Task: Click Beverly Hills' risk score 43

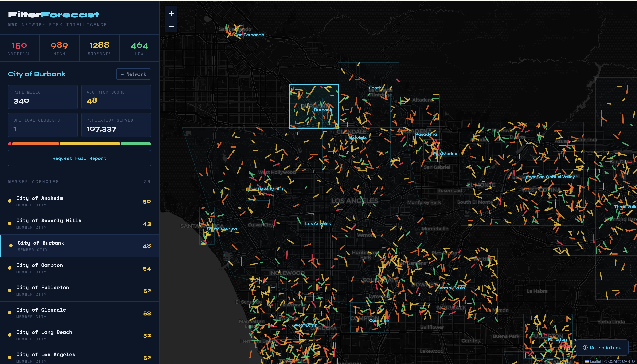Action: [x=147, y=224]
